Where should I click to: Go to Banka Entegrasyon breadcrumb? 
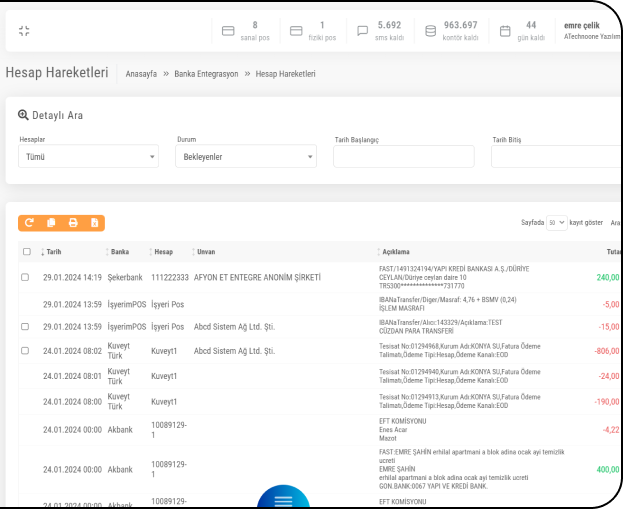pos(206,74)
